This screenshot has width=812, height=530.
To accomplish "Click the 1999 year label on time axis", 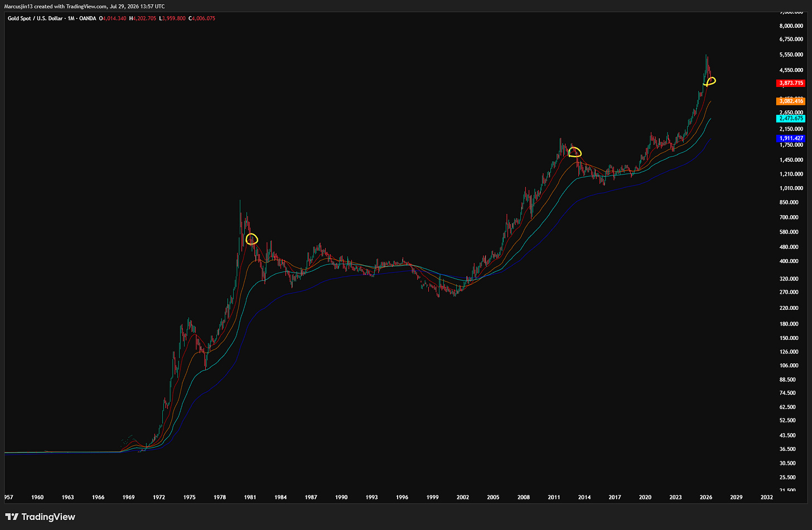I will (x=432, y=497).
